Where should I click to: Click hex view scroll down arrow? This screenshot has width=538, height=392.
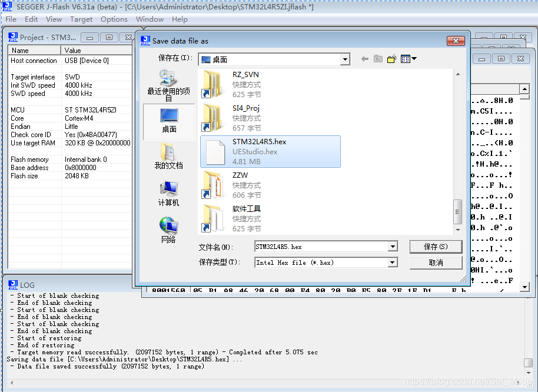tap(524, 287)
